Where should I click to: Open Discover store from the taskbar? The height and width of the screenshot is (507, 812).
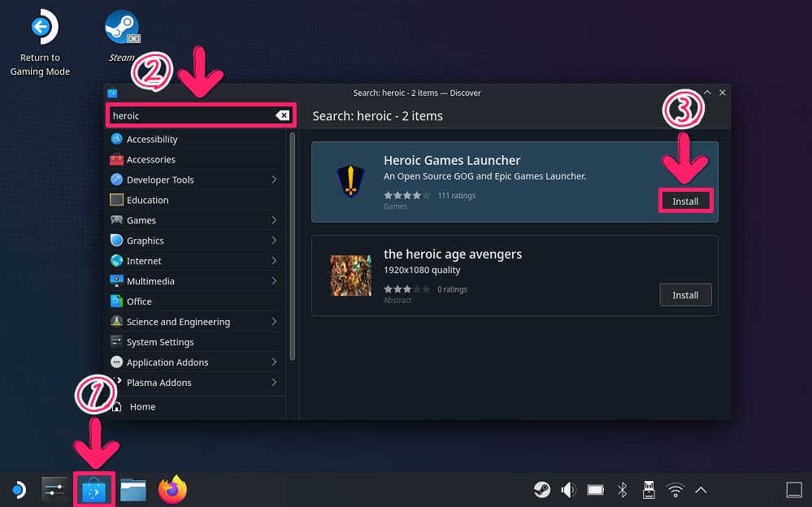click(93, 490)
